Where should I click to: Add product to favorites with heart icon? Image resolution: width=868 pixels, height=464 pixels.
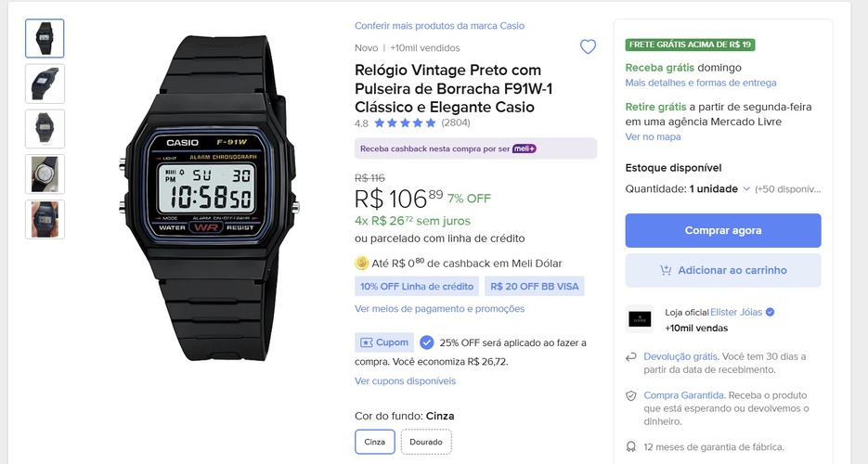point(588,47)
